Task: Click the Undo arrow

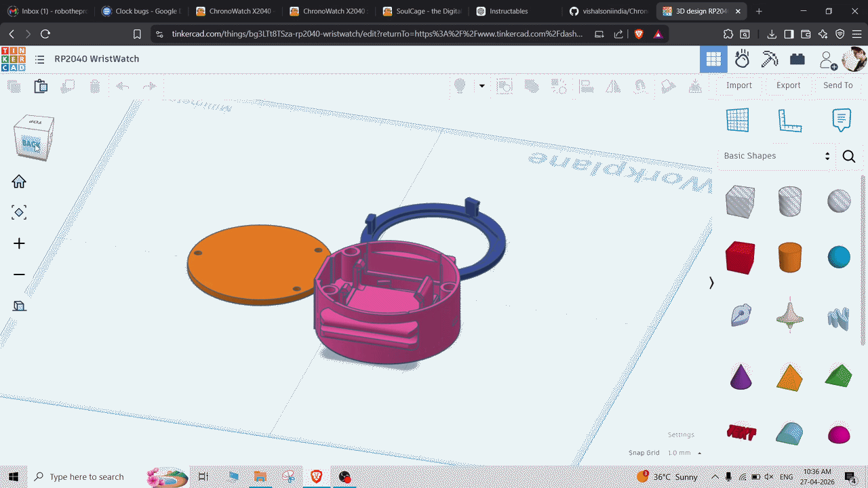Action: [x=123, y=86]
